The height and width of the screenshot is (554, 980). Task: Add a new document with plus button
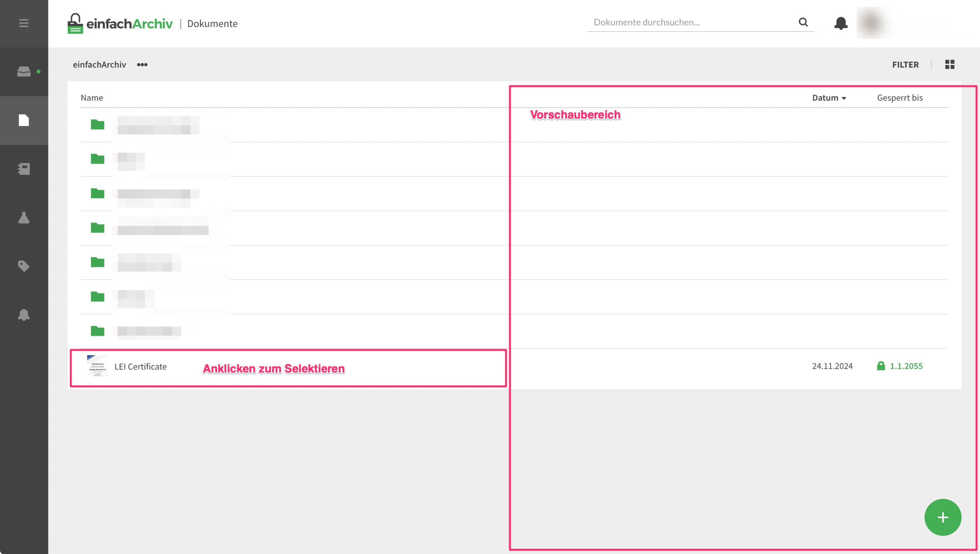coord(943,517)
